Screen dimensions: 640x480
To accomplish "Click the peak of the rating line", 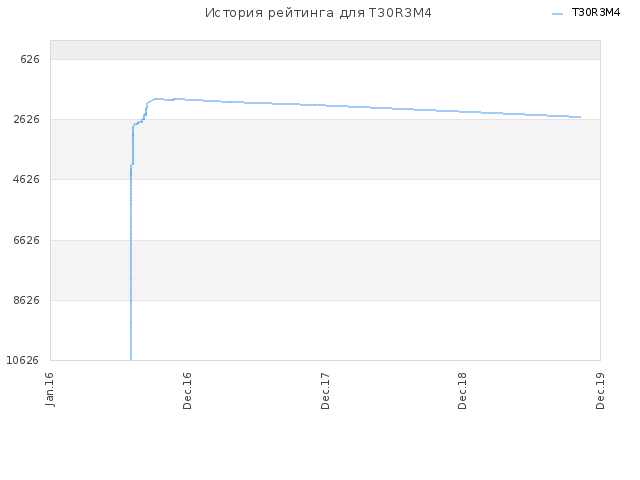I will 157,99.
